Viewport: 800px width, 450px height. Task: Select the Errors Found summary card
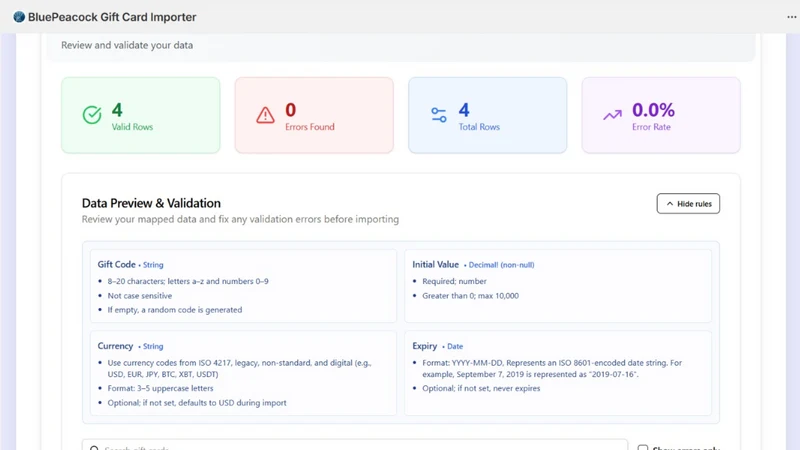[x=314, y=115]
